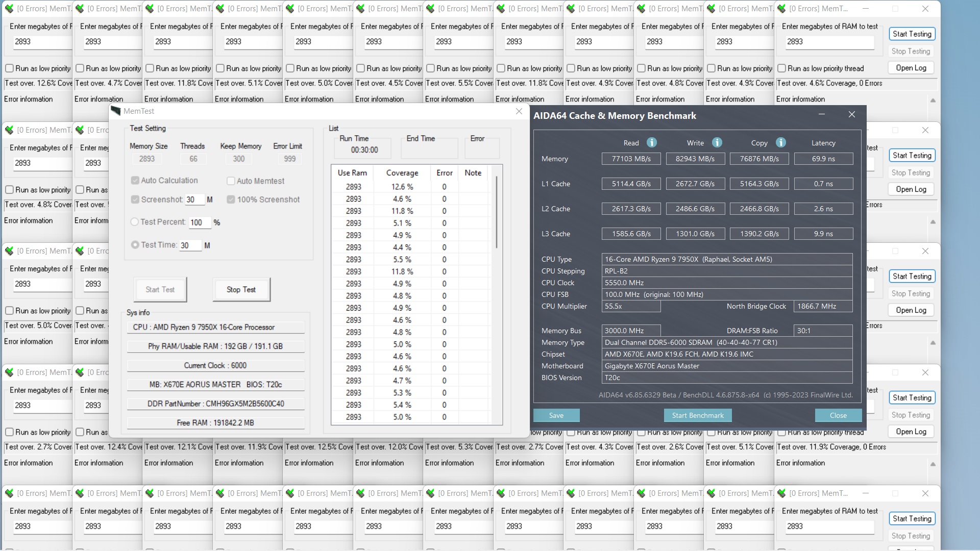Check Run as low priority in 5.5% coverage window
Image resolution: width=980 pixels, height=551 pixels.
pos(430,68)
